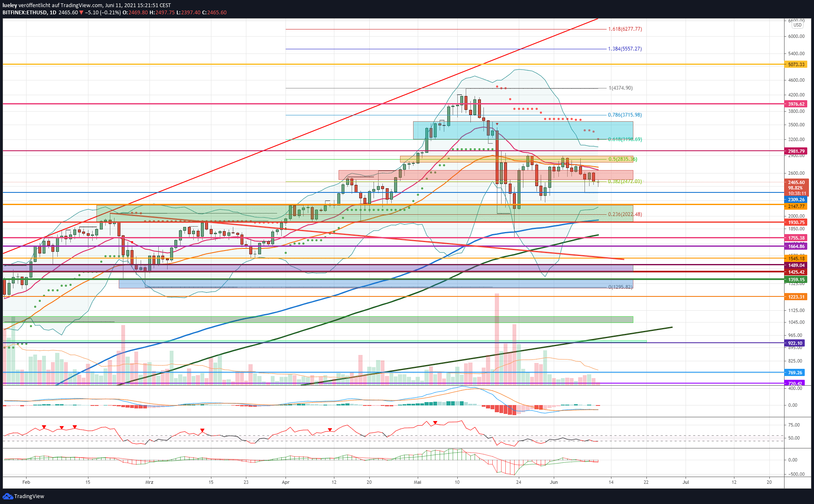
Task: Click the Mrz date on time axis
Action: click(149, 482)
